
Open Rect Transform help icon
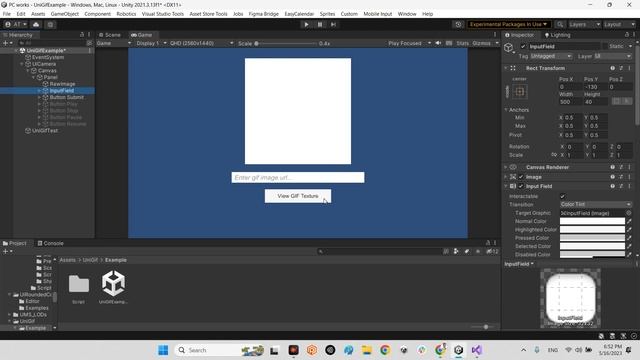612,68
